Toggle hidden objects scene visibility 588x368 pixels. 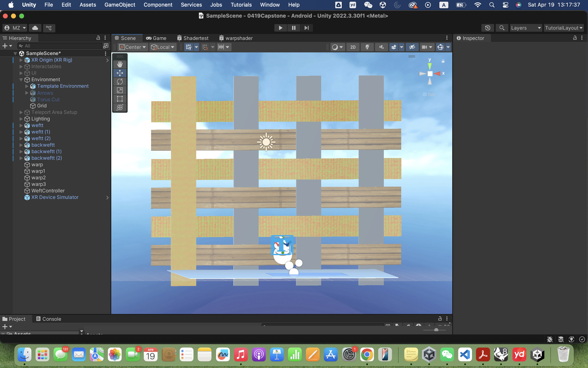pos(412,47)
